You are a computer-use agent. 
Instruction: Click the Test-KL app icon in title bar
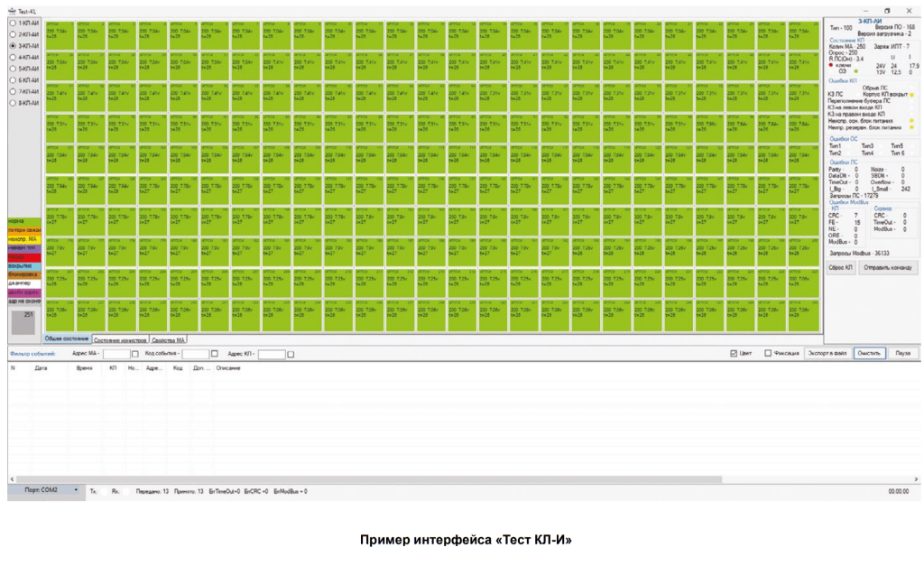(x=10, y=11)
